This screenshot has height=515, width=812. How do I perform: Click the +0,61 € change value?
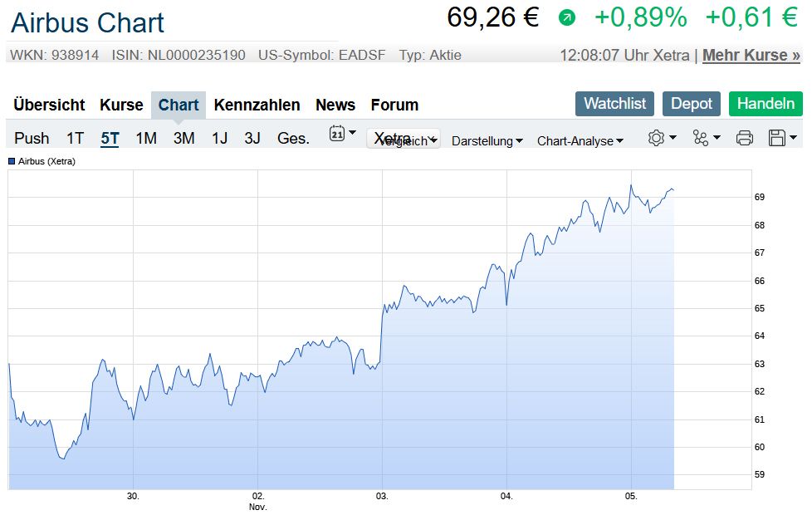(x=751, y=17)
